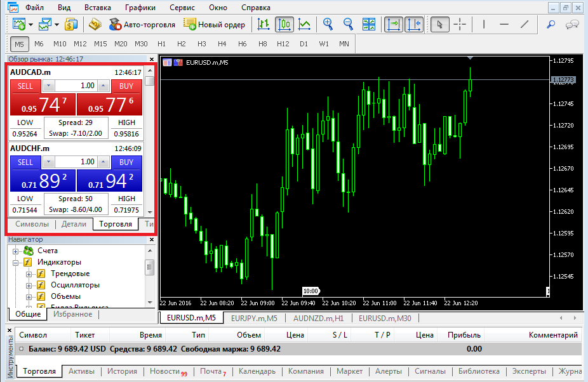Select the crosshair cursor tool
Image resolution: width=588 pixels, height=382 pixels.
(460, 25)
